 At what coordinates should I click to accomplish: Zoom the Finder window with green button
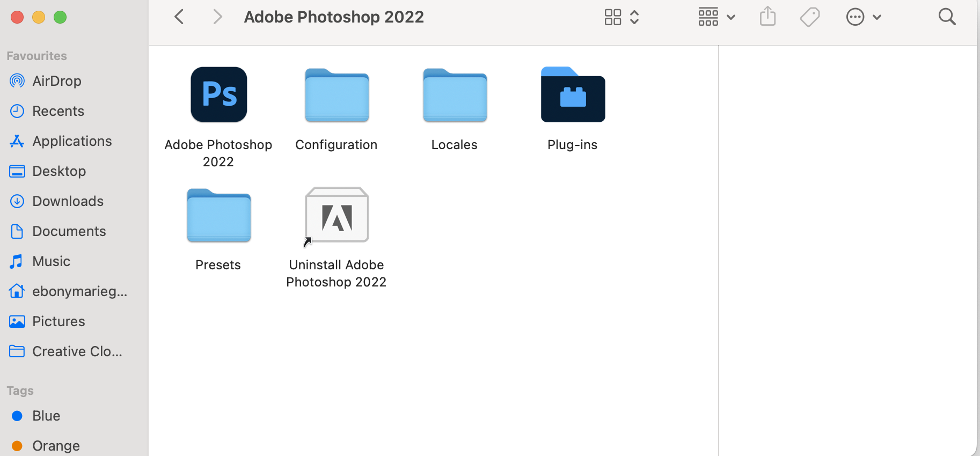click(60, 17)
